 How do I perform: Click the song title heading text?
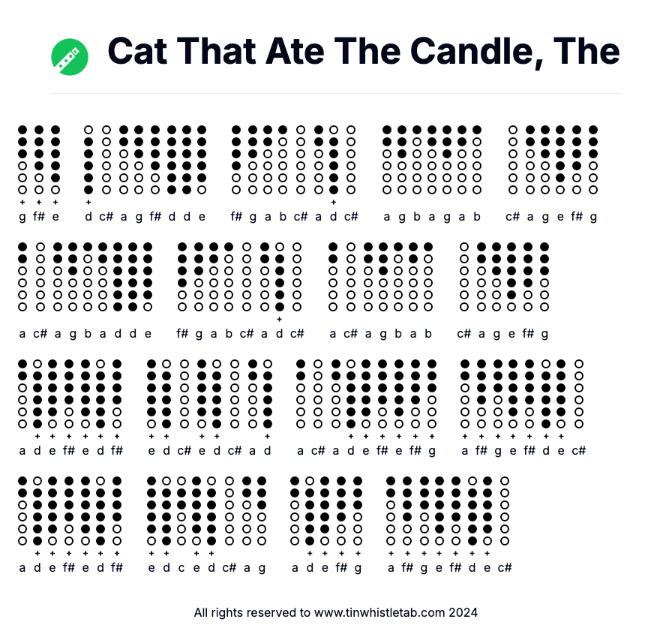[x=364, y=51]
